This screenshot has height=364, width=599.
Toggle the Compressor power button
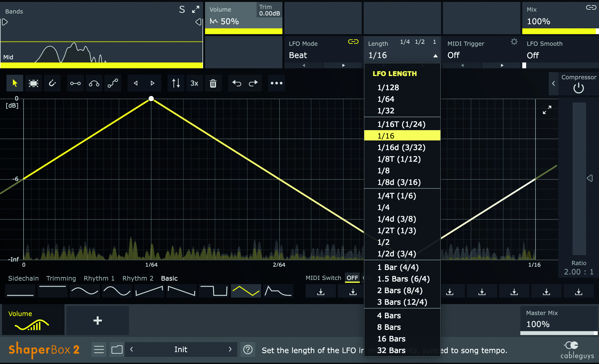(x=579, y=88)
